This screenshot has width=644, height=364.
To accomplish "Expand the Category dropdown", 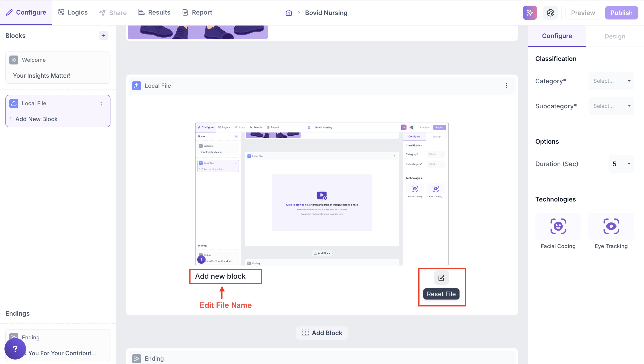I will tap(611, 81).
